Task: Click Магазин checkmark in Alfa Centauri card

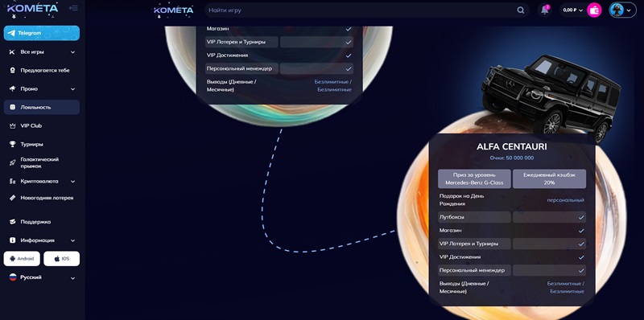Action: click(x=581, y=231)
